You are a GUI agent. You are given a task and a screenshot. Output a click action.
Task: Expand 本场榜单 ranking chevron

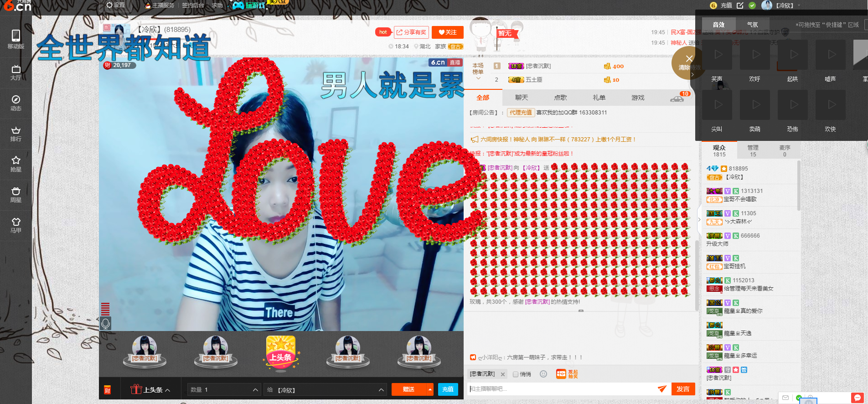pos(478,78)
